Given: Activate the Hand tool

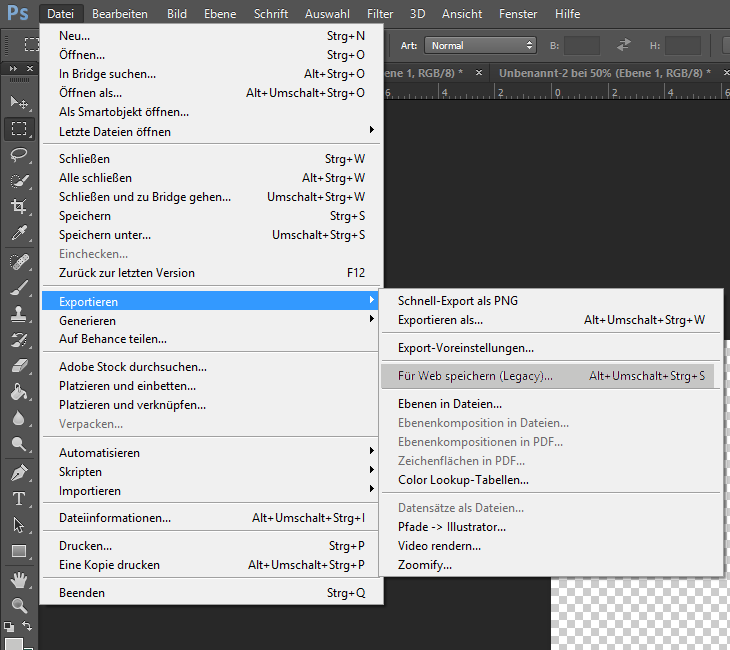Looking at the screenshot, I should 19,579.
